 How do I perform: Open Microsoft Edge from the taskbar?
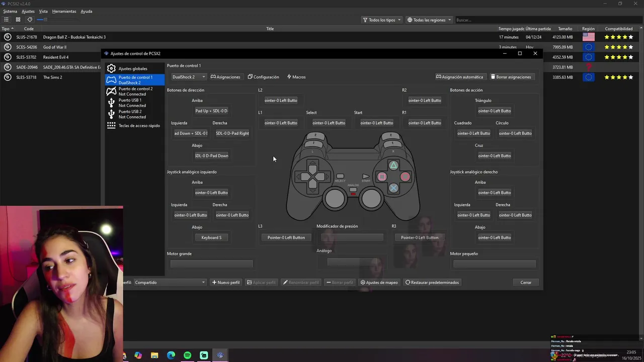click(x=171, y=355)
